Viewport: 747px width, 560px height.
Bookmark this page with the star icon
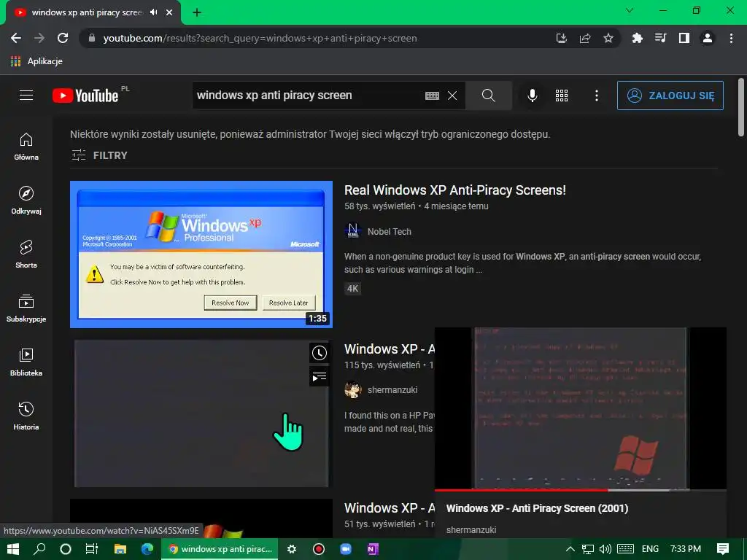[608, 38]
